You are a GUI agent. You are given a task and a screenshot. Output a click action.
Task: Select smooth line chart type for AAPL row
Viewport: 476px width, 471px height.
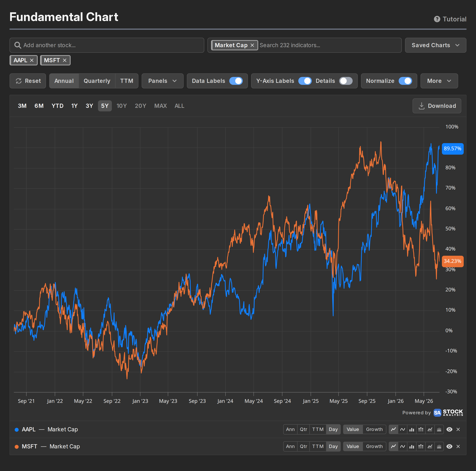pyautogui.click(x=403, y=429)
